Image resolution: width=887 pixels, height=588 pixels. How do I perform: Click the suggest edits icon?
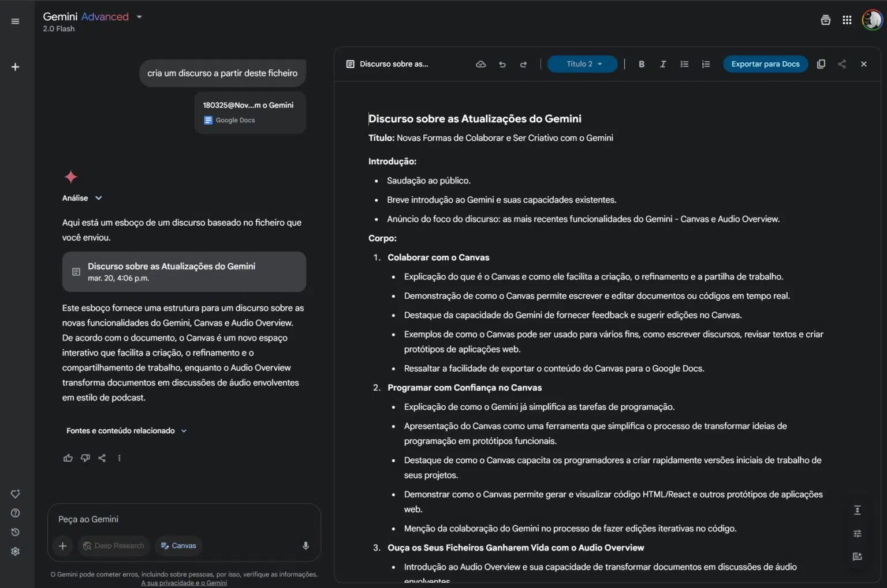tap(858, 557)
